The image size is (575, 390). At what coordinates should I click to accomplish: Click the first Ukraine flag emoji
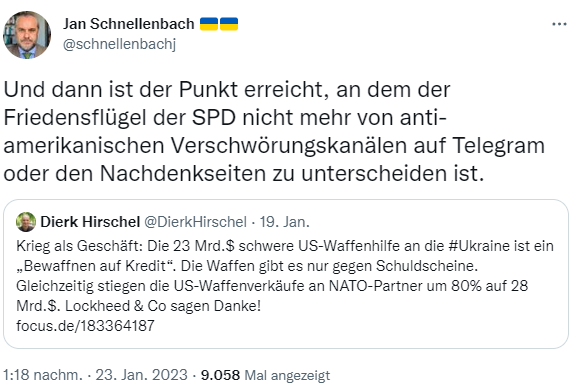pyautogui.click(x=209, y=24)
